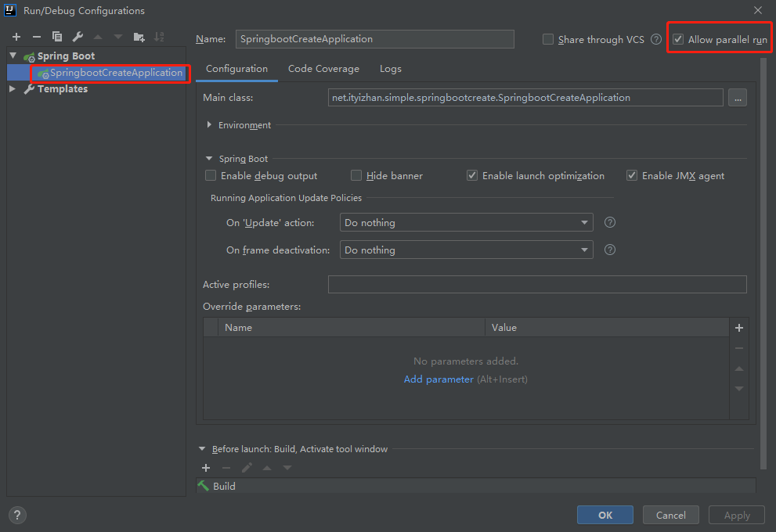Move configuration up in the list toolbar
The width and height of the screenshot is (776, 532).
(x=98, y=37)
